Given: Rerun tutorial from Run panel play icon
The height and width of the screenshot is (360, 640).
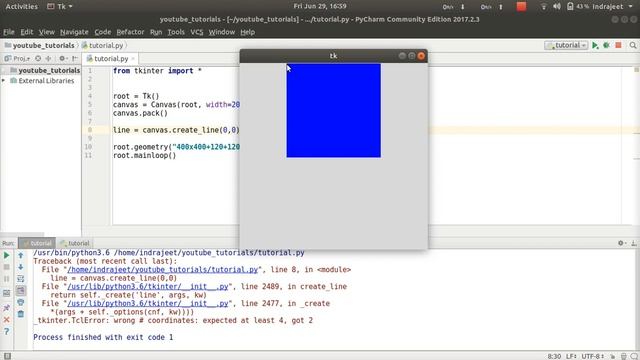Looking at the screenshot, I should click(x=7, y=256).
